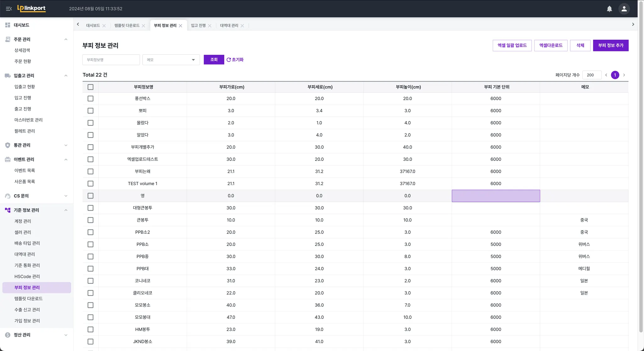Click the 대시보드 sidebar grid icon
Viewport: 644px width, 351px height.
[8, 25]
